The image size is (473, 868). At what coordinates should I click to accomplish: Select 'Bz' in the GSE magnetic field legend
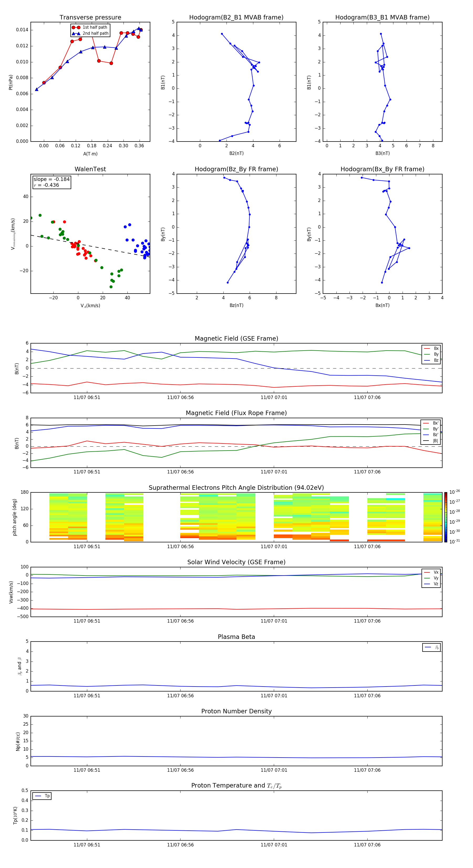pos(431,360)
